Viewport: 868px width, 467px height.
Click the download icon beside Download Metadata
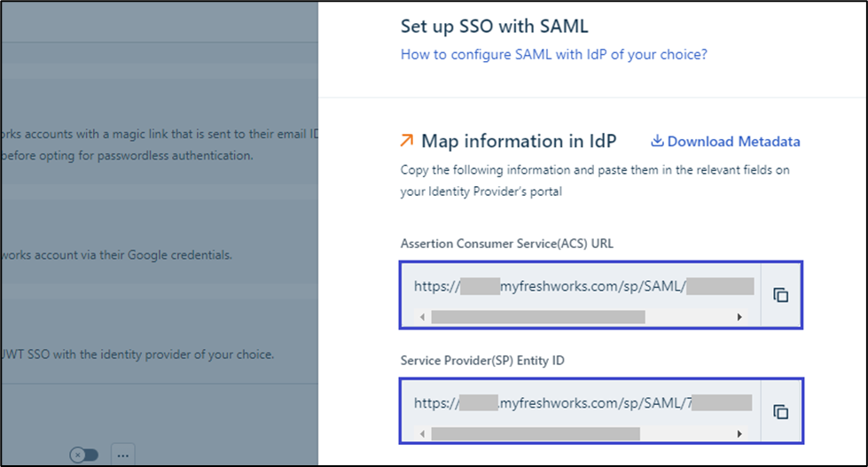pyautogui.click(x=657, y=141)
